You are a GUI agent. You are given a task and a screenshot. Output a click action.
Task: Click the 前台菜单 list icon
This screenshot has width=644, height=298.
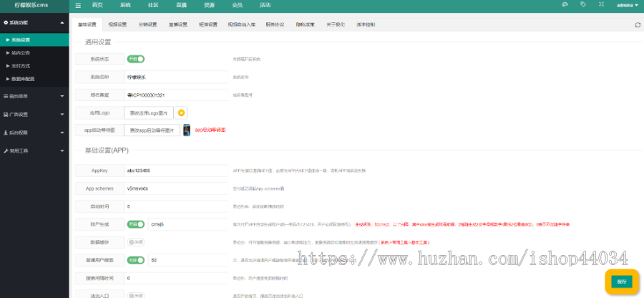click(6, 96)
